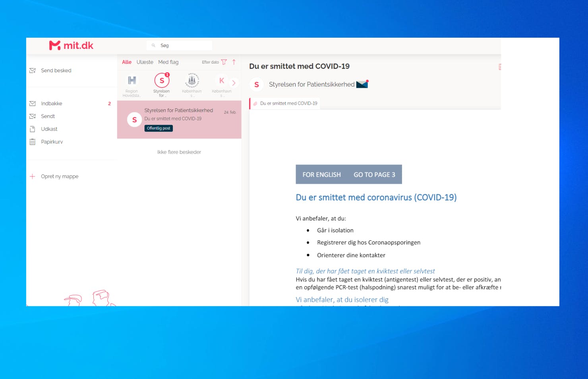
Task: Open the Indbakke folder
Action: [52, 103]
